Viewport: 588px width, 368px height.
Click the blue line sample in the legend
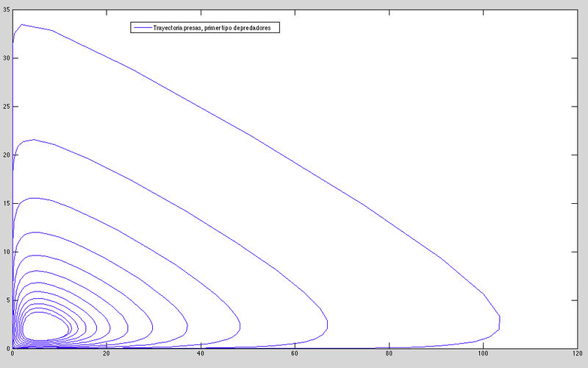140,27
